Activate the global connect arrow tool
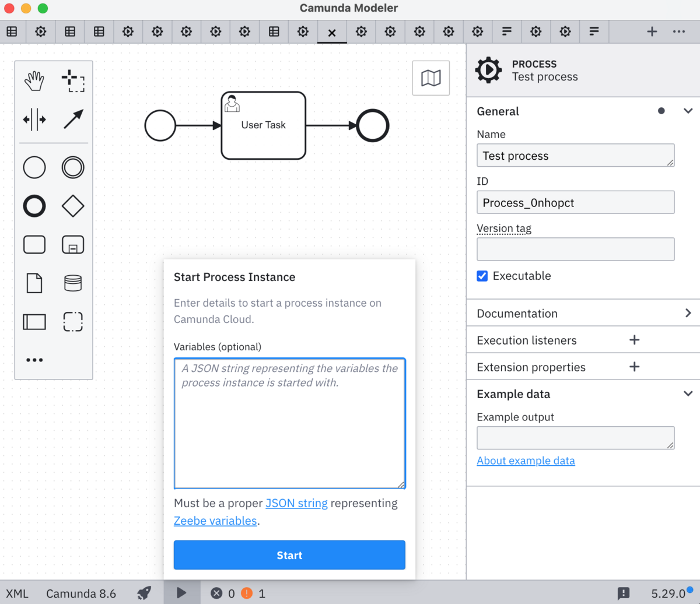 click(73, 120)
